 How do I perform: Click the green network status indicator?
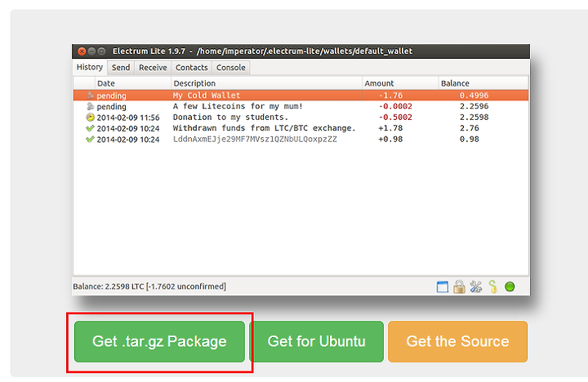(x=510, y=286)
